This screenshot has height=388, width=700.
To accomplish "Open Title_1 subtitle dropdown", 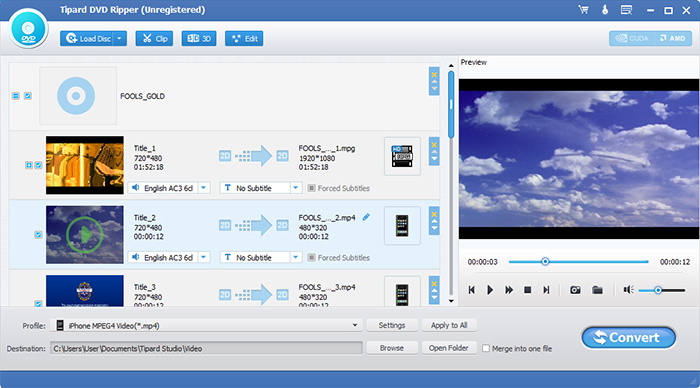I will [296, 188].
